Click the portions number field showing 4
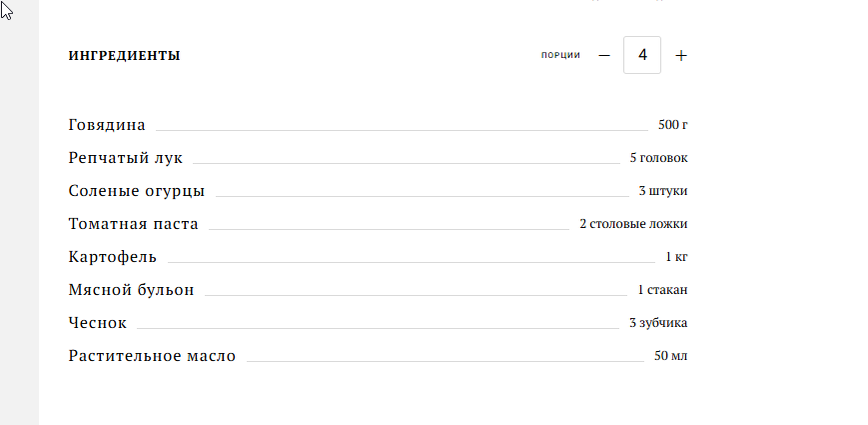 pos(642,55)
